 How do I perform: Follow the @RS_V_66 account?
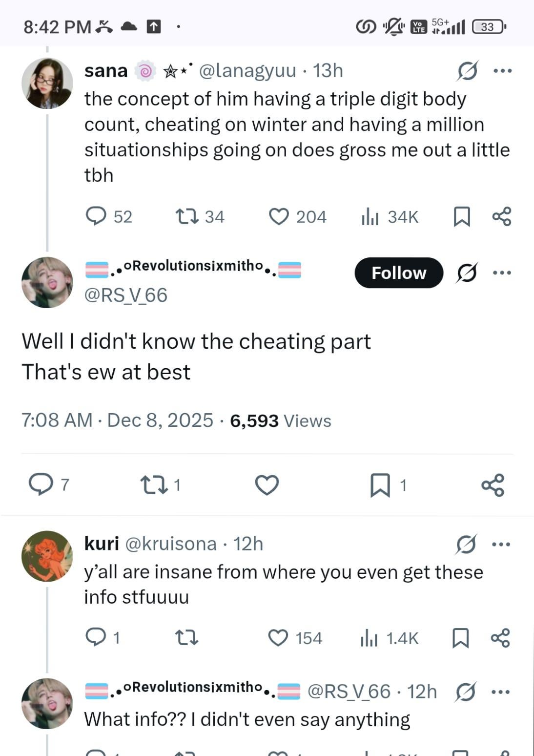point(398,273)
